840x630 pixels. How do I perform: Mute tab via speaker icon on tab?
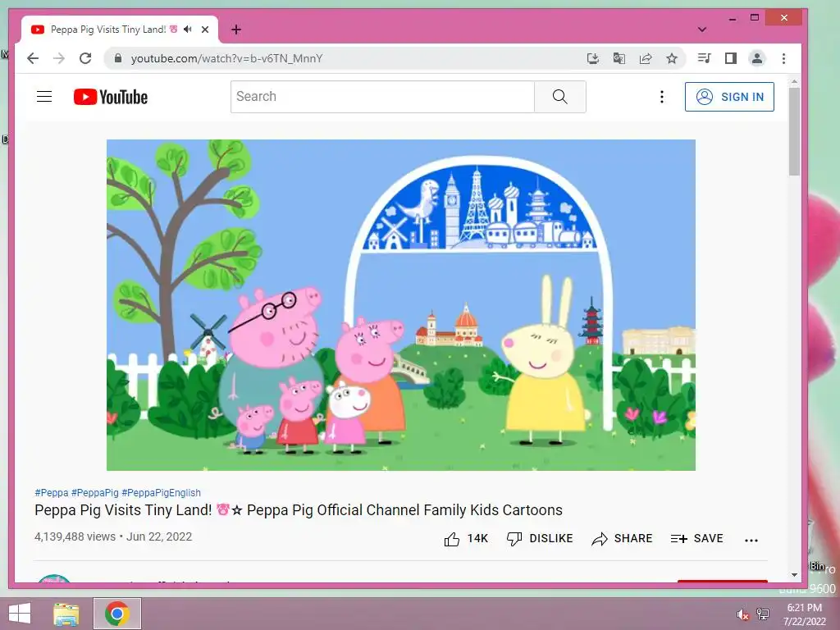[x=187, y=29]
